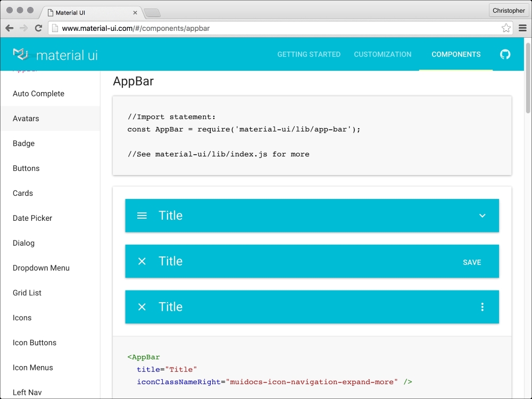Expand chevron in first Title app bar
This screenshot has width=532, height=399.
[482, 215]
